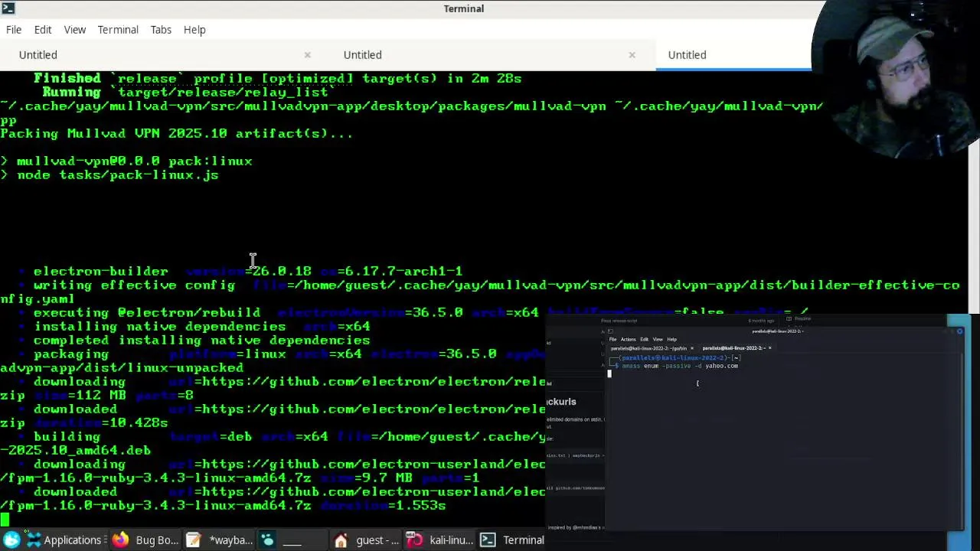
Task: Click the 'node tasks/pack-linux.js' line
Action: [109, 174]
